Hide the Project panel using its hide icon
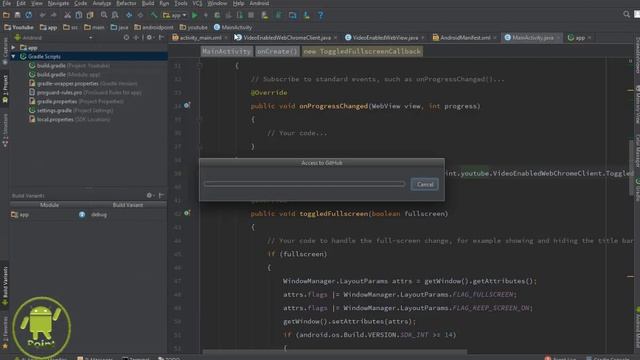Image resolution: width=640 pixels, height=360 pixels. click(x=161, y=38)
